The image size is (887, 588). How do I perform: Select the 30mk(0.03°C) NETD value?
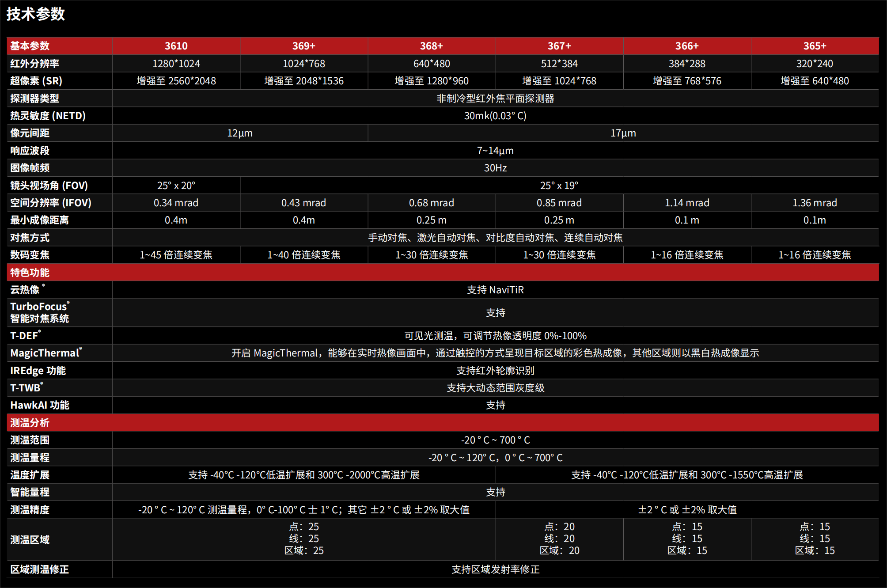(495, 116)
